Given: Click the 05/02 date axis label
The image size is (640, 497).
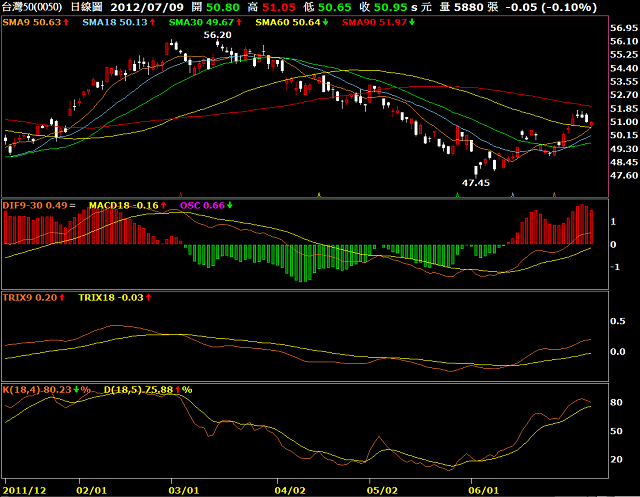Looking at the screenshot, I should (x=382, y=490).
